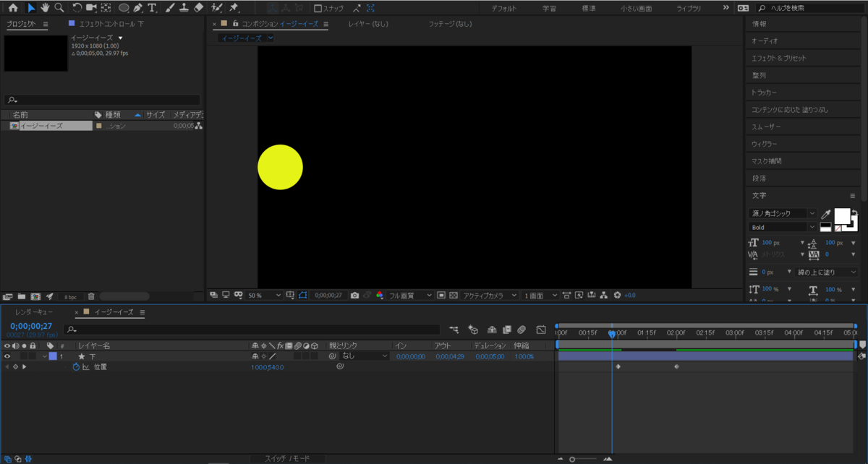Open the ウィグラー panel
The height and width of the screenshot is (464, 868).
coord(764,144)
